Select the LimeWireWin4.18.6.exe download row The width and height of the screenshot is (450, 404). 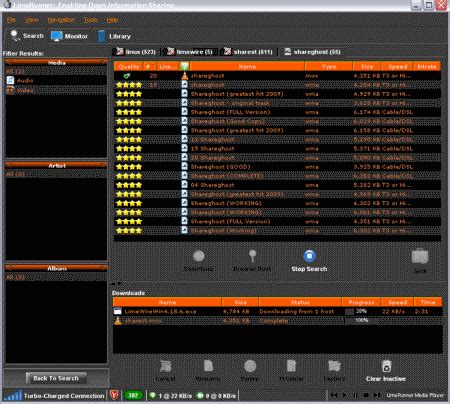278,311
